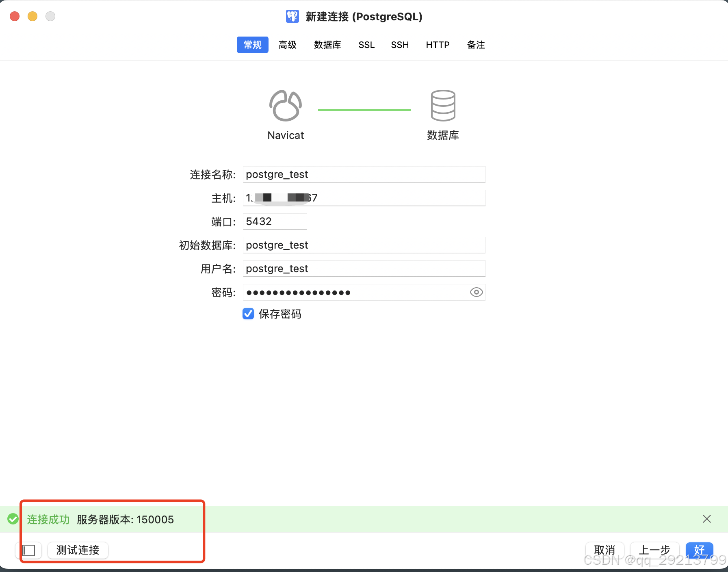Switch to the 常规 tab

253,45
